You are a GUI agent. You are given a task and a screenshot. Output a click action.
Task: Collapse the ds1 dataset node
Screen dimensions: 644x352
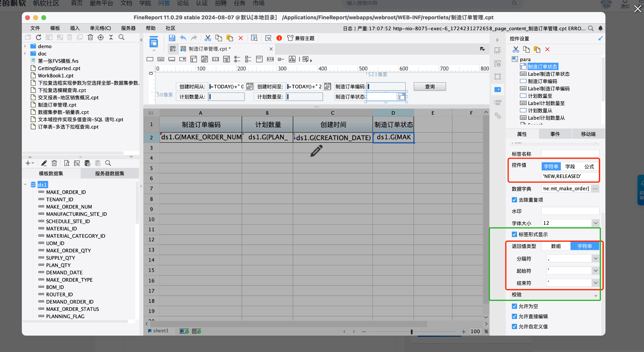(25, 185)
